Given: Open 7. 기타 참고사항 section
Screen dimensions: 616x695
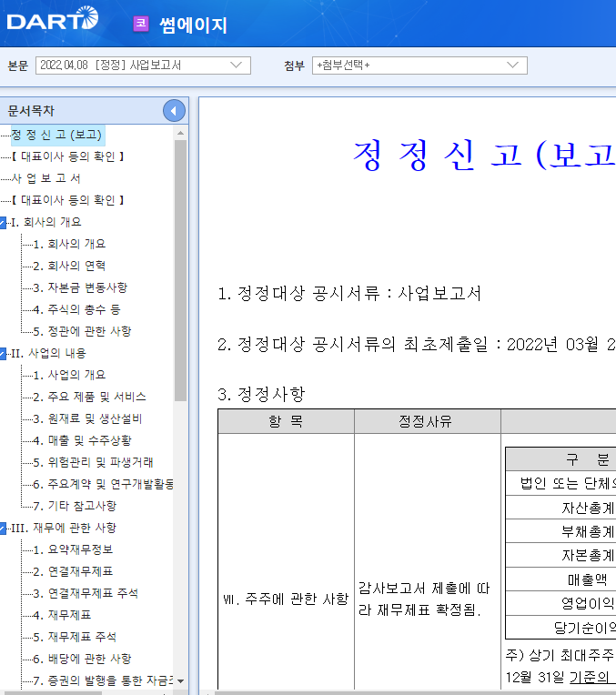Looking at the screenshot, I should click(x=75, y=506).
